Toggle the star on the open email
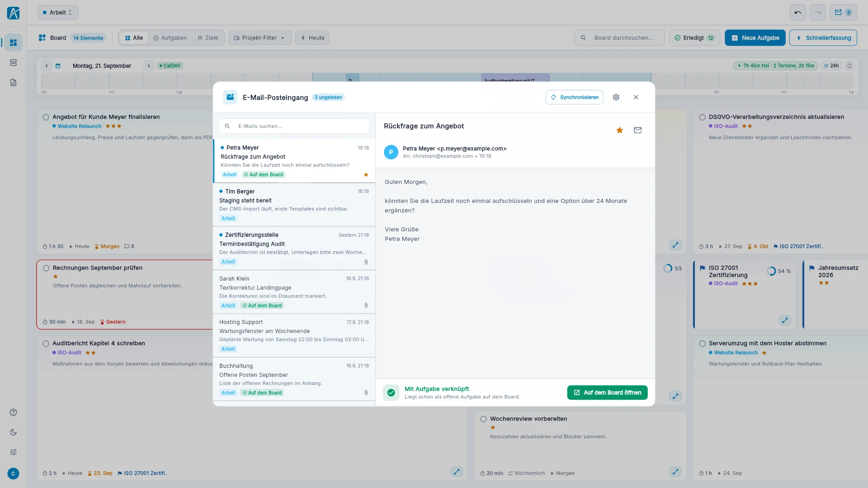This screenshot has height=488, width=868. click(x=619, y=130)
